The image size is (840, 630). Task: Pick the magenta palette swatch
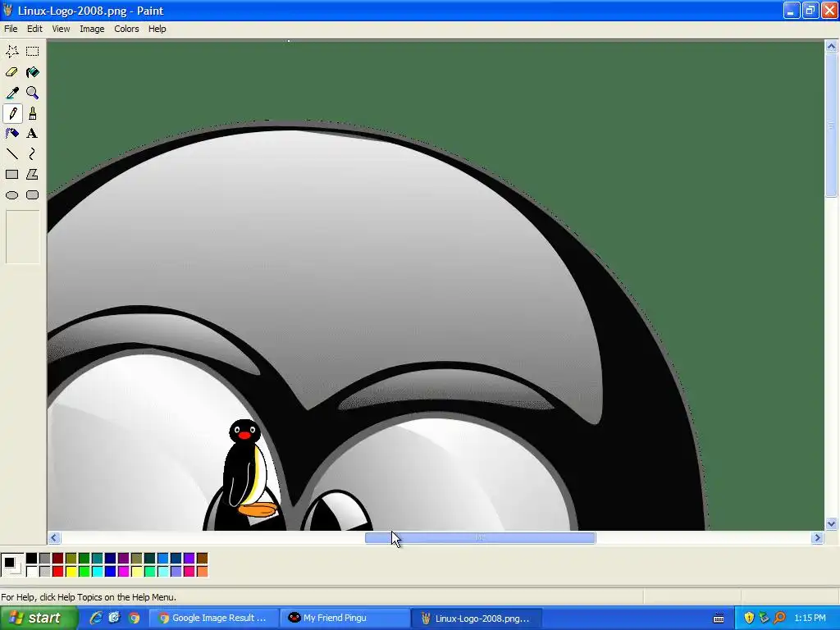[x=123, y=572]
